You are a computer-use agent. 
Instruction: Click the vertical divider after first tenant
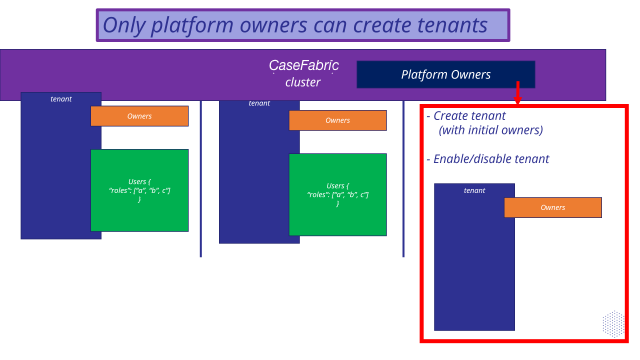click(x=201, y=179)
